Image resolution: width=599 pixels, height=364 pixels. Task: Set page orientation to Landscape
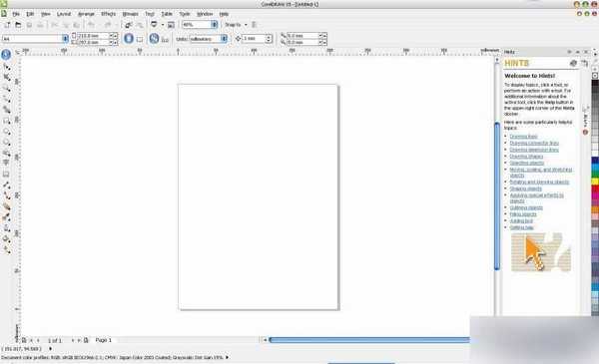[x=140, y=39]
